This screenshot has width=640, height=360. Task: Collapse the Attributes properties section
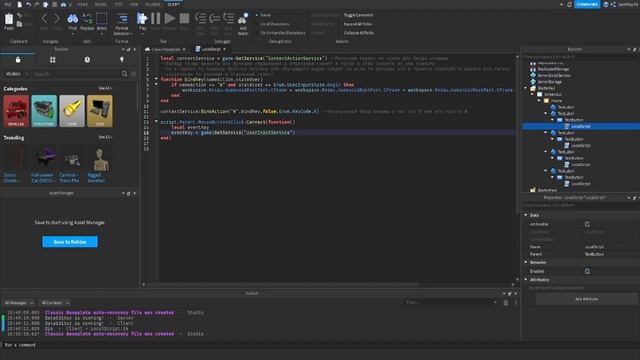(526, 280)
